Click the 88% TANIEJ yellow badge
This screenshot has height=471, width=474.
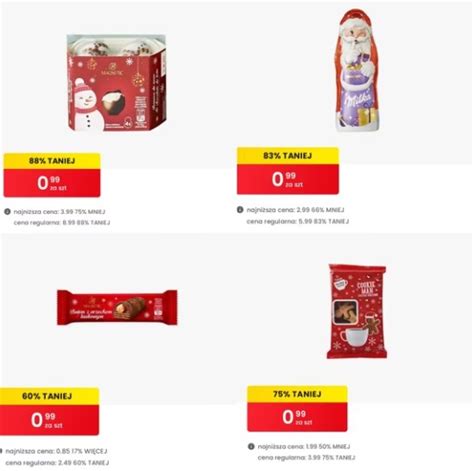click(52, 161)
